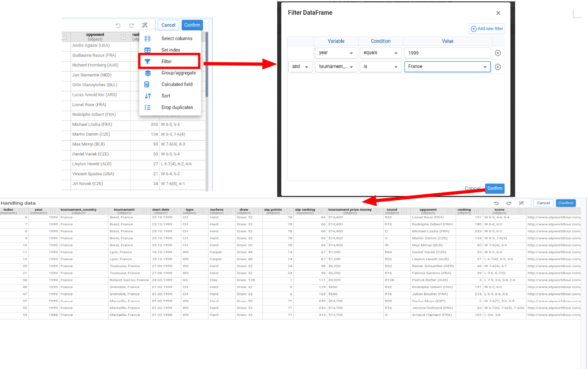Click undo icon in Handling data toolbar
The image size is (588, 369).
pyautogui.click(x=496, y=203)
